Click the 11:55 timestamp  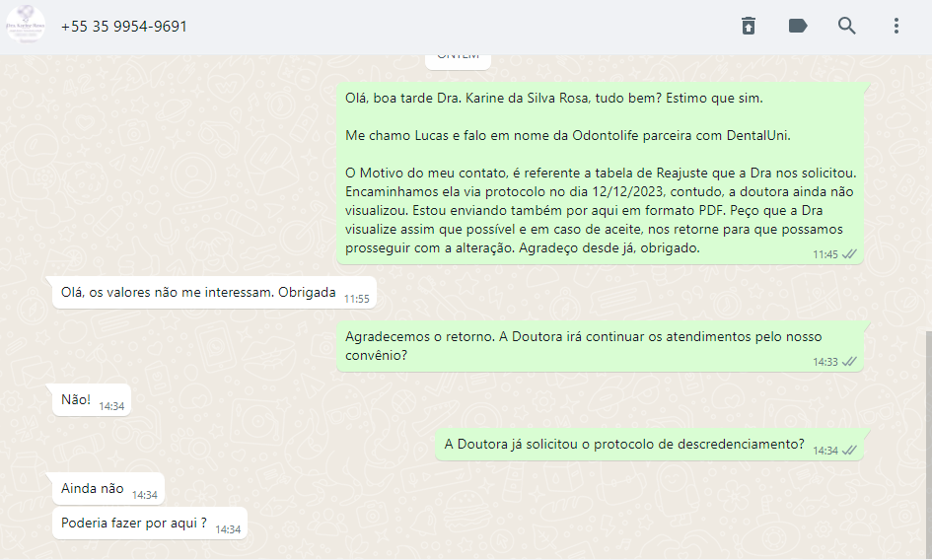point(357,299)
